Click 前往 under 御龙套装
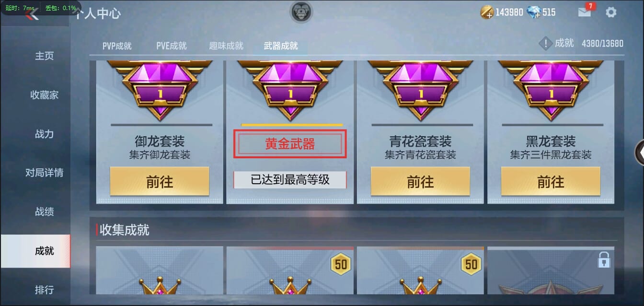 click(x=160, y=181)
